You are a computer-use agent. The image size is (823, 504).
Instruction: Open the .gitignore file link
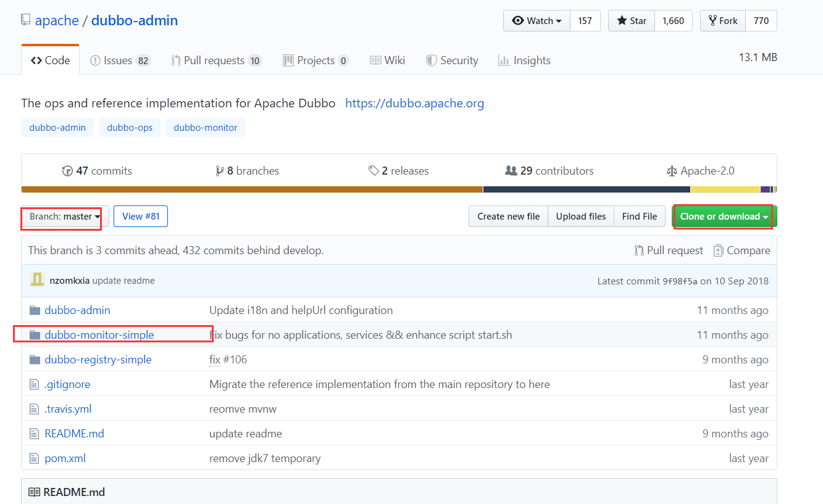click(x=67, y=384)
